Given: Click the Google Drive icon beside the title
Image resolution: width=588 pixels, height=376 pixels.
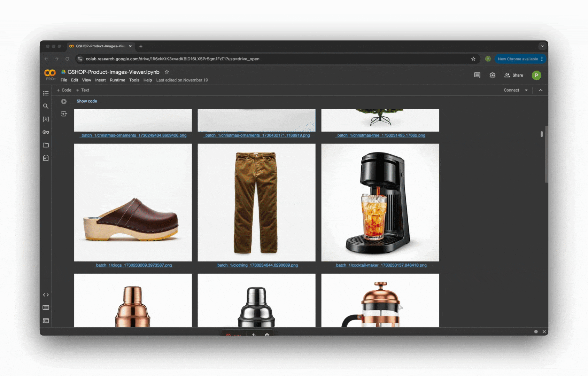Looking at the screenshot, I should pos(63,72).
